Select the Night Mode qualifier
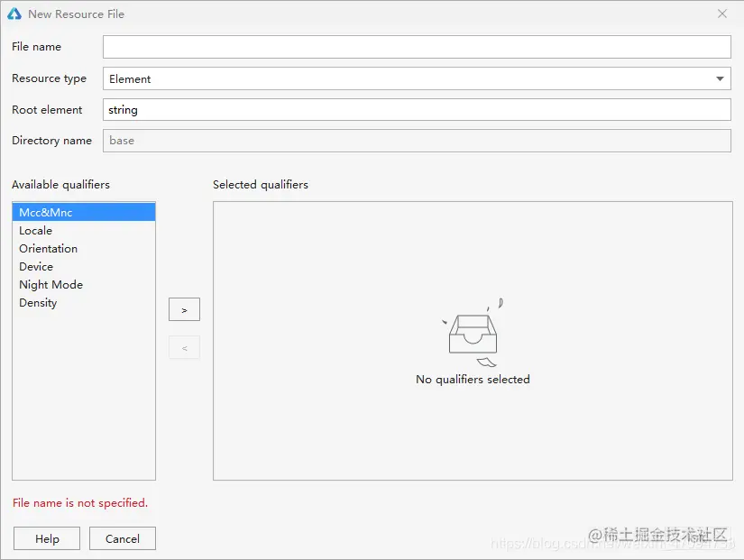This screenshot has height=560, width=744. click(84, 285)
